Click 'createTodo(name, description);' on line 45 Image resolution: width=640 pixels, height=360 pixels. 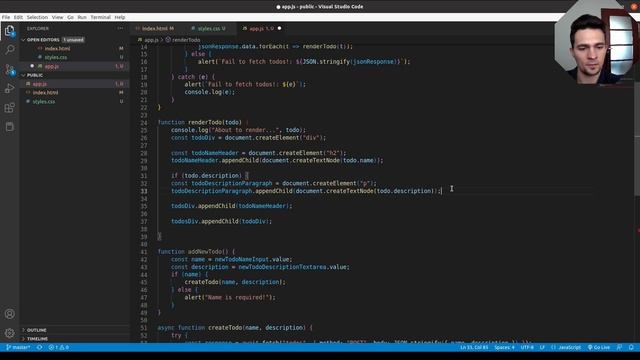coord(235,282)
